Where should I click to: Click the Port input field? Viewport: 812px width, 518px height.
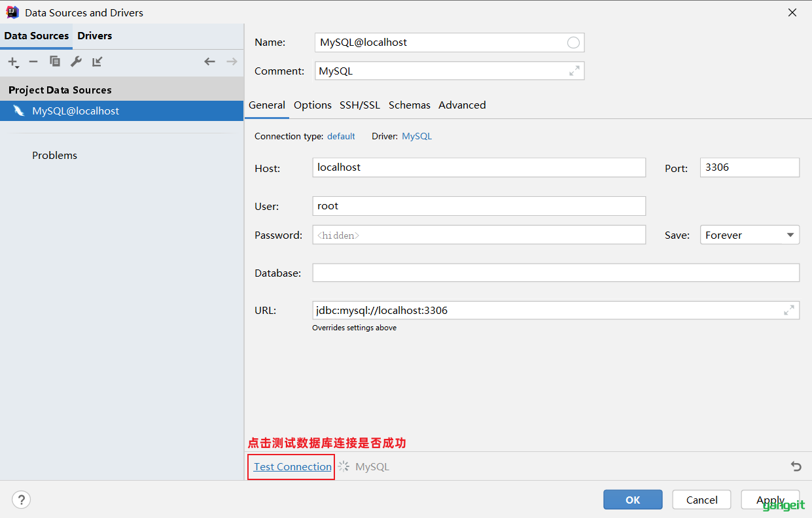pos(750,167)
